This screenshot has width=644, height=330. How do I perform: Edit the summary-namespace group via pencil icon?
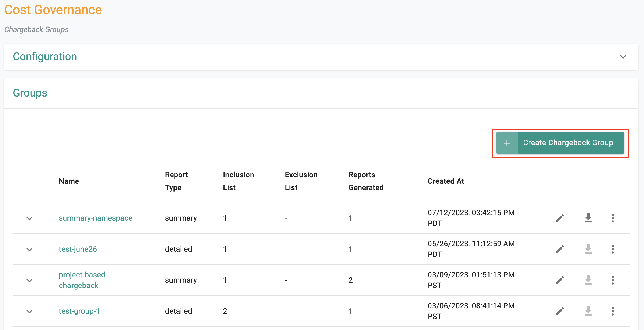click(x=560, y=218)
